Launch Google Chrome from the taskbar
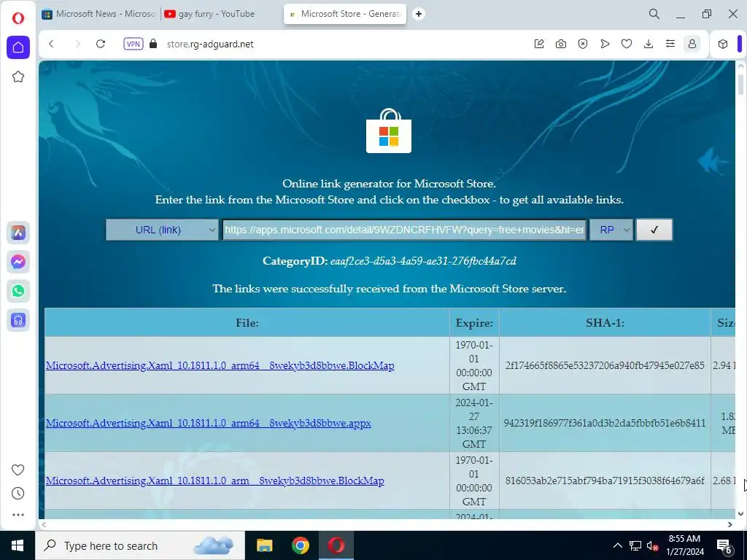Image resolution: width=747 pixels, height=560 pixels. [x=300, y=545]
